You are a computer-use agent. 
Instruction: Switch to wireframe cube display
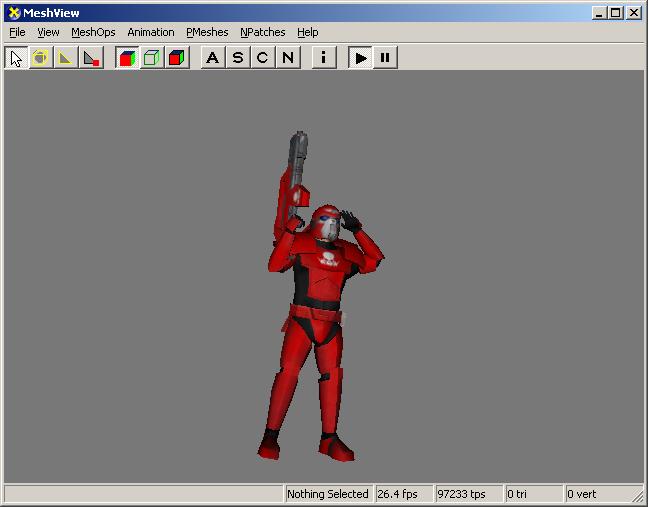point(152,57)
